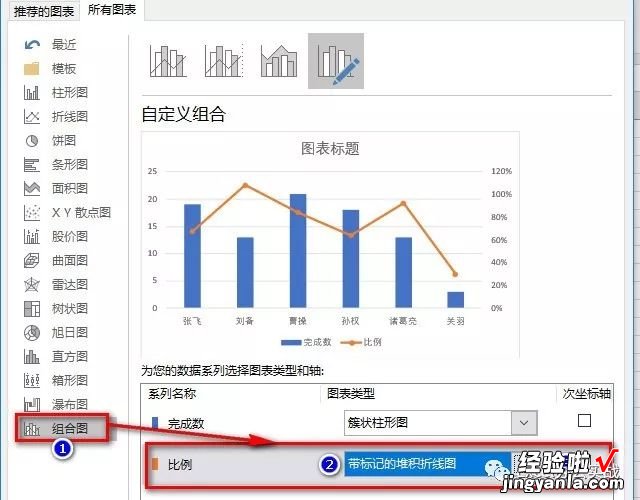The width and height of the screenshot is (640, 500).
Task: Enable secondary axis for 完成数 series
Action: pos(584,420)
